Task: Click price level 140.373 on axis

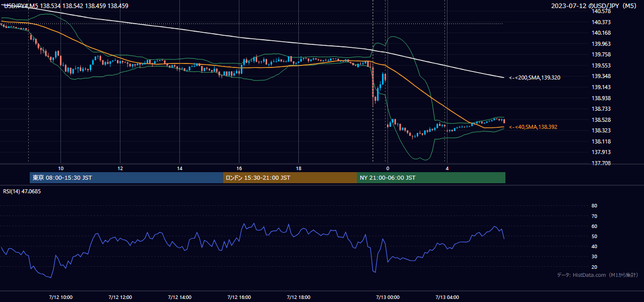Action: coord(602,22)
